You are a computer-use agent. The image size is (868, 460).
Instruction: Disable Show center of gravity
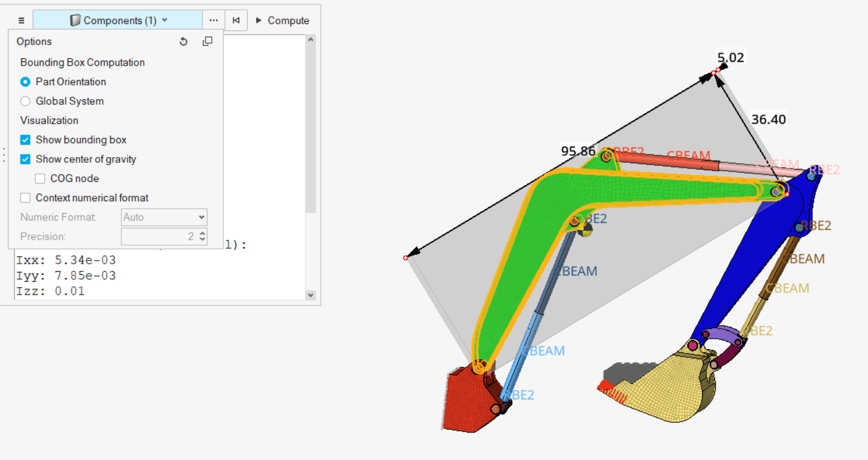tap(25, 159)
